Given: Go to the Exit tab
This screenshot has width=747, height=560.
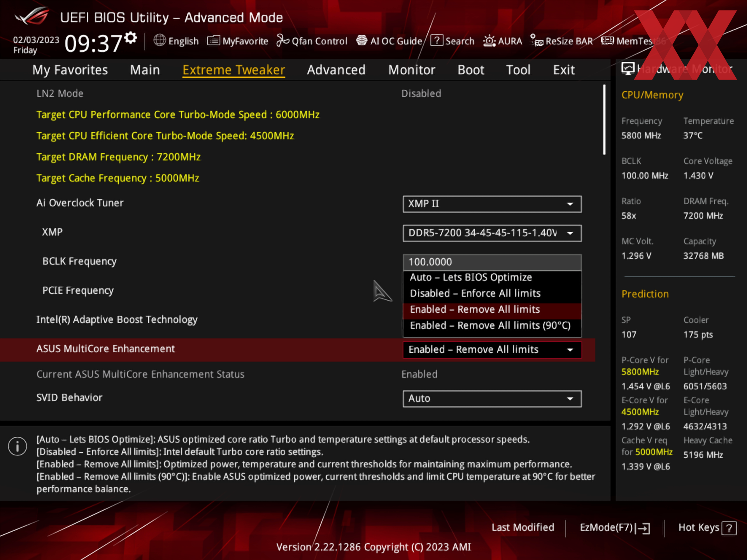Looking at the screenshot, I should (x=564, y=70).
